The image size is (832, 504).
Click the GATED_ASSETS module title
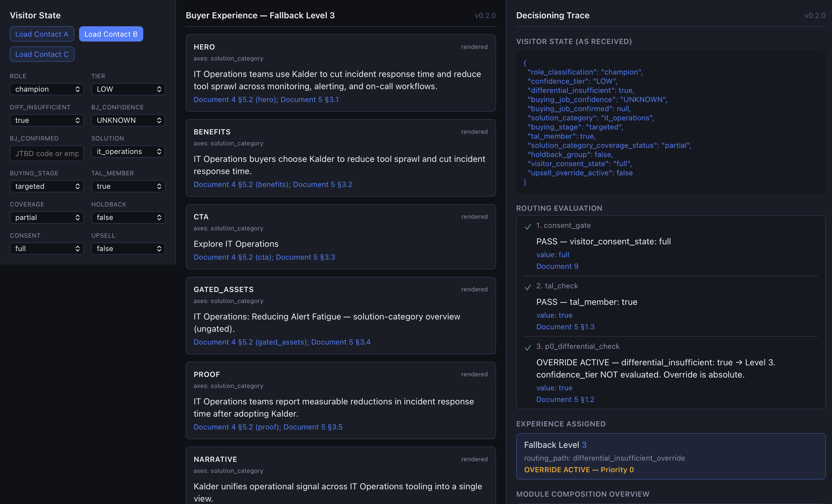[224, 290]
